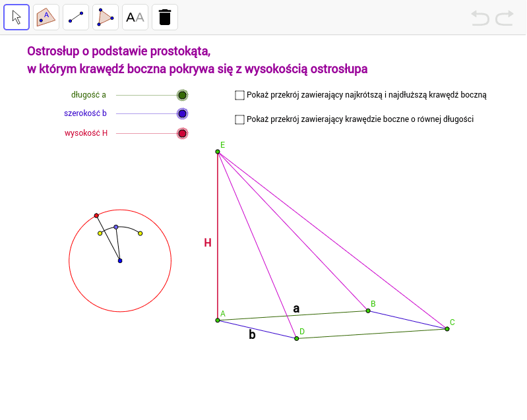The height and width of the screenshot is (420, 527).
Task: Click the blue 'szerokość b' slider handle
Action: 182,113
